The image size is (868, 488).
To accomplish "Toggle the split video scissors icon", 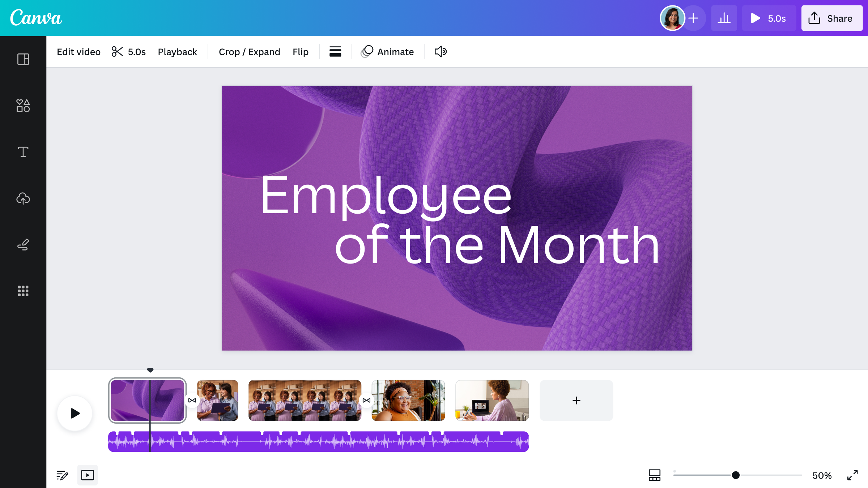I will [118, 51].
